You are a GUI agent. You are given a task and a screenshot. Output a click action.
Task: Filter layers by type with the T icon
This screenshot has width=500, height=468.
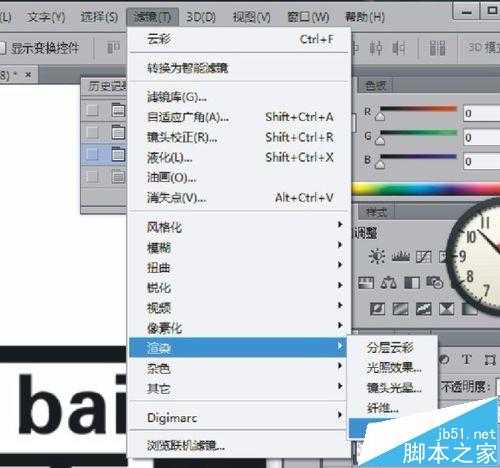[467, 360]
